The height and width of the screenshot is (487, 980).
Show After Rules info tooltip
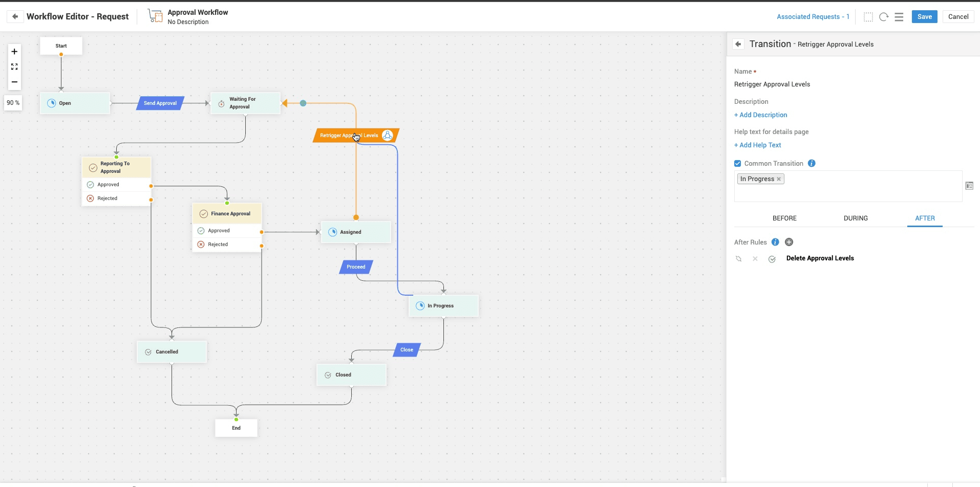pos(775,242)
